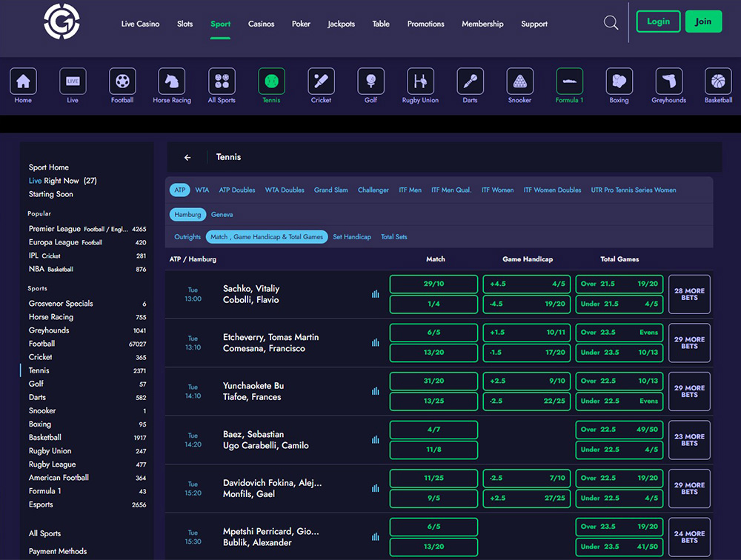Open the Live Casino menu

[140, 24]
